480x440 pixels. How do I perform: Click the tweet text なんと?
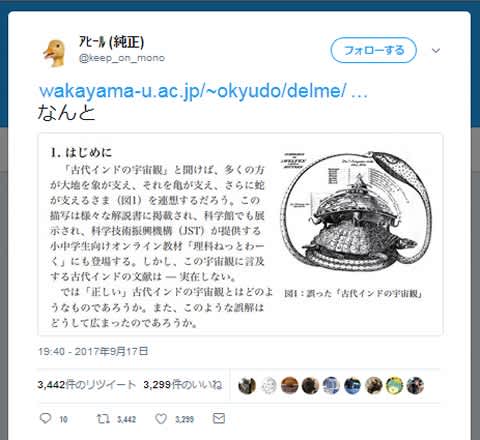click(x=66, y=112)
